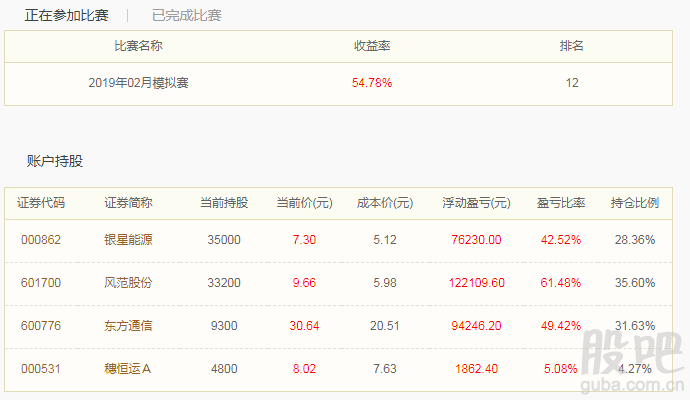Screen dimensions: 690x400
Task: Click the 当前价(元) column header
Action: click(305, 203)
